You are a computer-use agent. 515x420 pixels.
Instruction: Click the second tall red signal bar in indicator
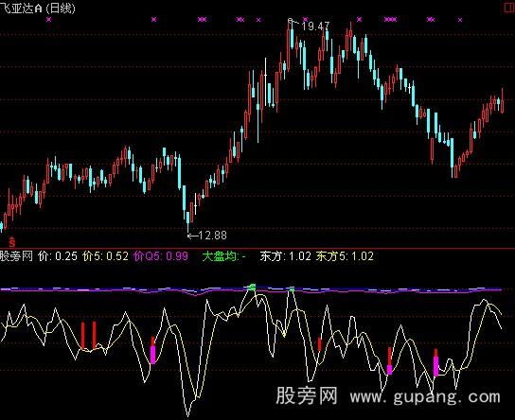(x=95, y=335)
